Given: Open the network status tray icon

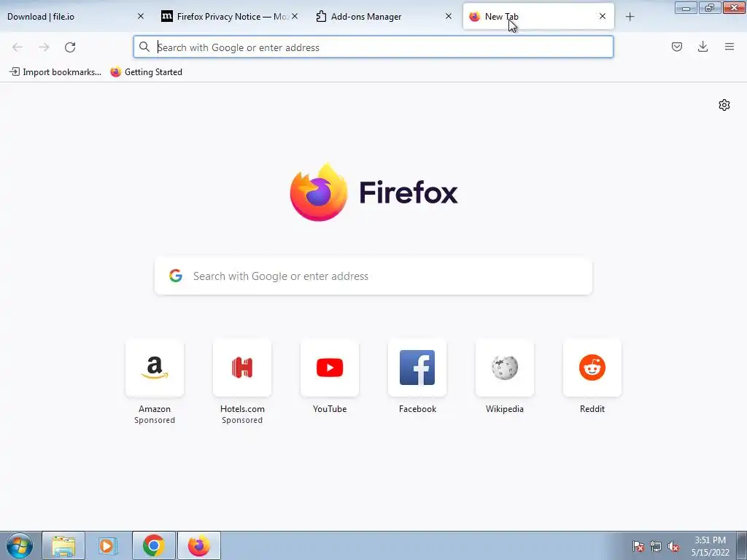Looking at the screenshot, I should [x=656, y=546].
